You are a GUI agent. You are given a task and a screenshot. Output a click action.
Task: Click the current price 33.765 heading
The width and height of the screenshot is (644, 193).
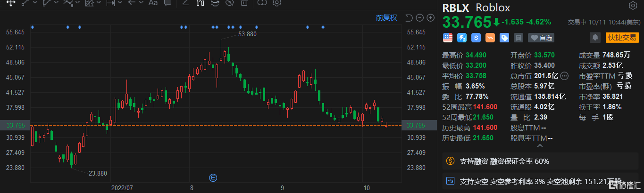[x=467, y=22]
